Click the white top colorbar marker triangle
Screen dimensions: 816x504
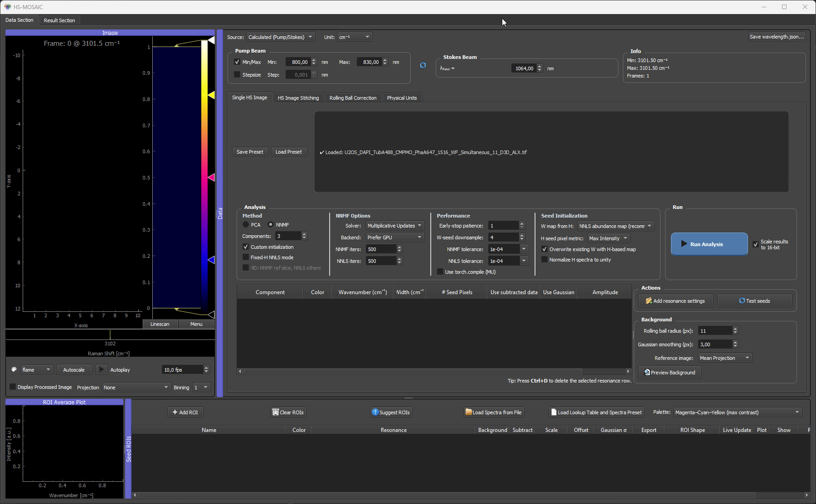pos(211,40)
